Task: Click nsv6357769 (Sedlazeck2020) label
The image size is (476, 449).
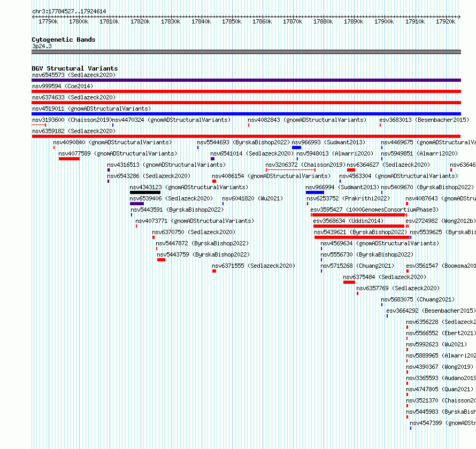Action: (398, 288)
